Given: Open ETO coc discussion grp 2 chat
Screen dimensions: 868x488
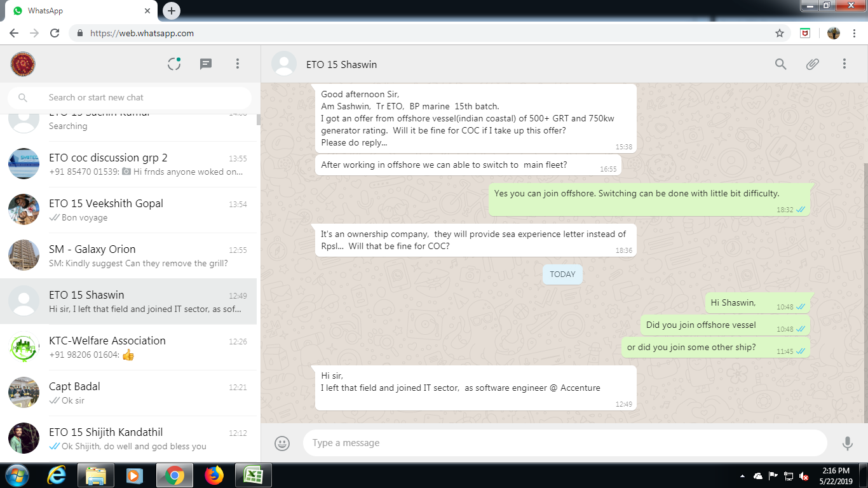Looking at the screenshot, I should coord(130,164).
